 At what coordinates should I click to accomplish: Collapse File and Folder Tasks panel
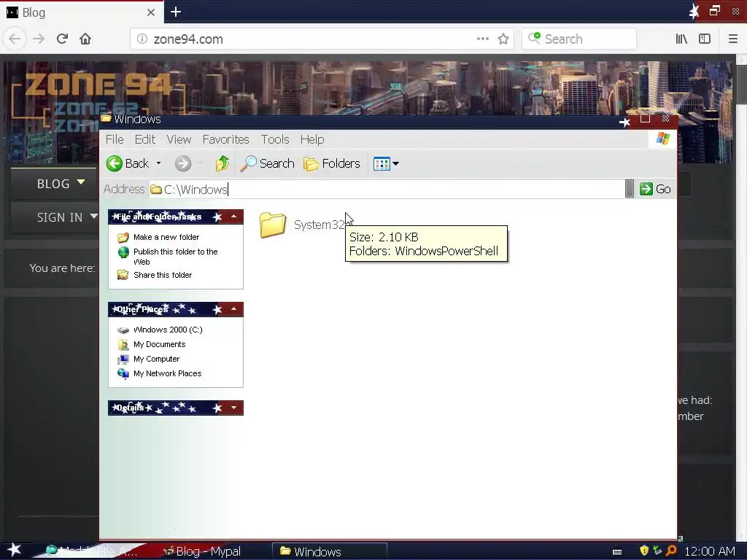point(234,217)
